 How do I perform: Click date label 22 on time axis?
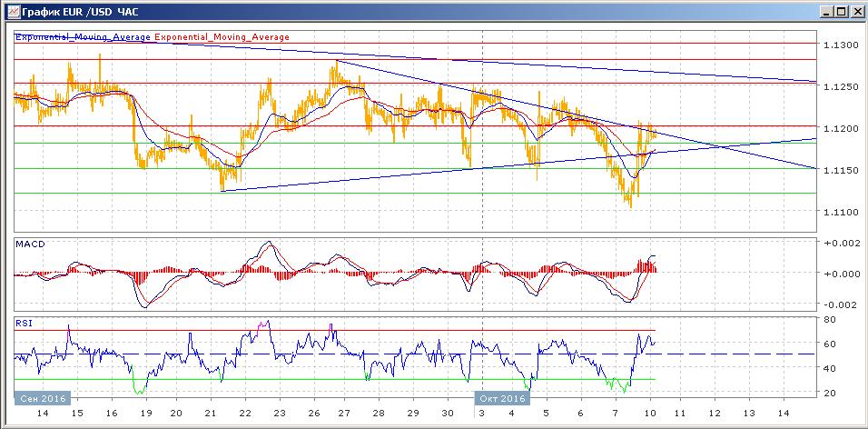point(244,414)
